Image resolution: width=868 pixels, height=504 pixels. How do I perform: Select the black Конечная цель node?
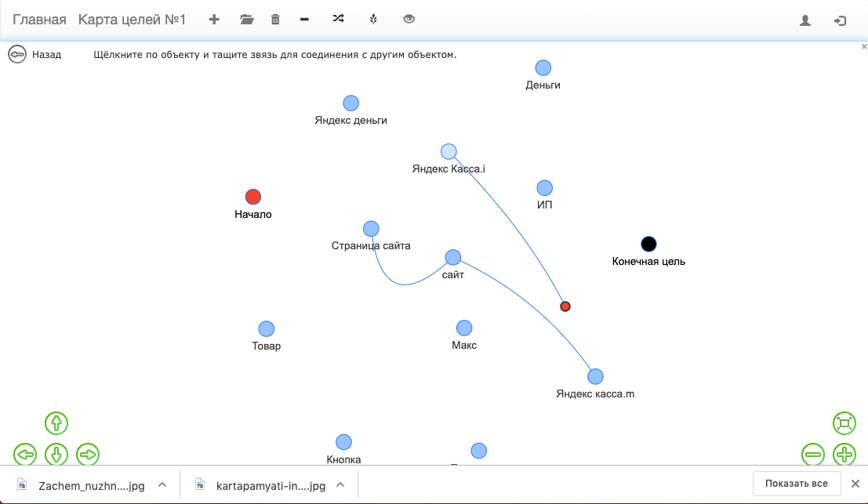click(648, 244)
